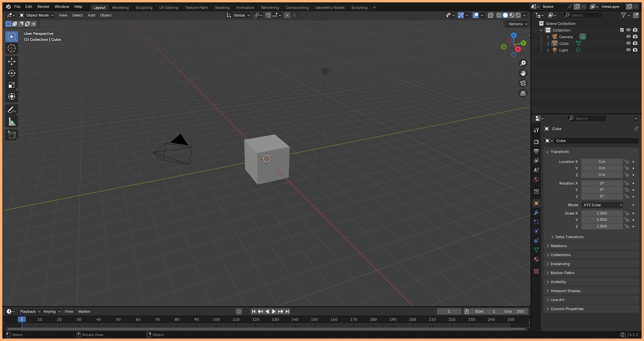Click the Location X value field
The width and height of the screenshot is (644, 341).
[601, 161]
